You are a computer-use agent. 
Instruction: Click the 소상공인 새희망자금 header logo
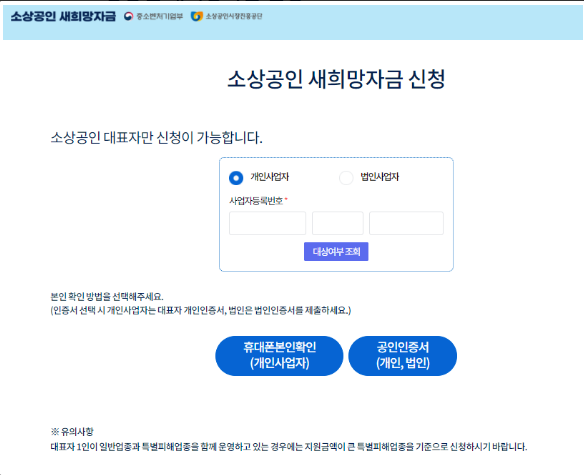coord(63,16)
